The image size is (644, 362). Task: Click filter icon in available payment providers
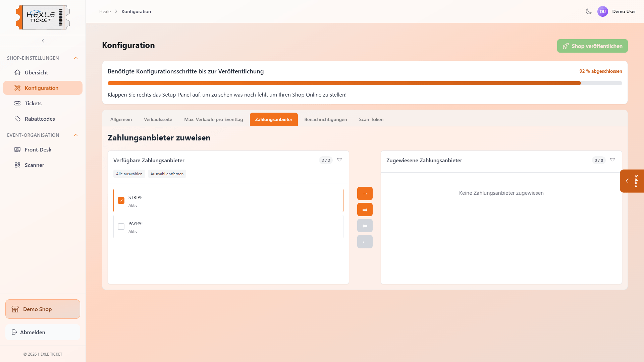pos(339,160)
